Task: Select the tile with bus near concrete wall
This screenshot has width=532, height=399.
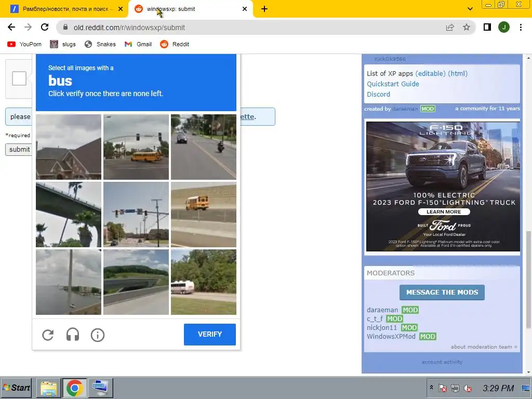Action: [204, 215]
